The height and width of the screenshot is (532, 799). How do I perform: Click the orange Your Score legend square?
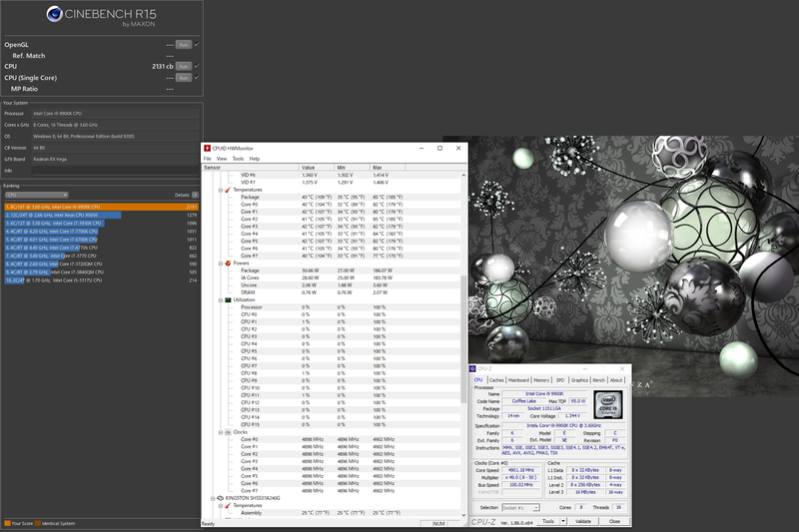pos(7,523)
